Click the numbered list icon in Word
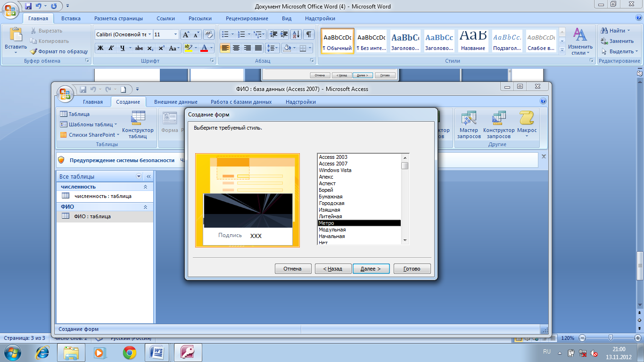The height and width of the screenshot is (362, 644). 242,34
